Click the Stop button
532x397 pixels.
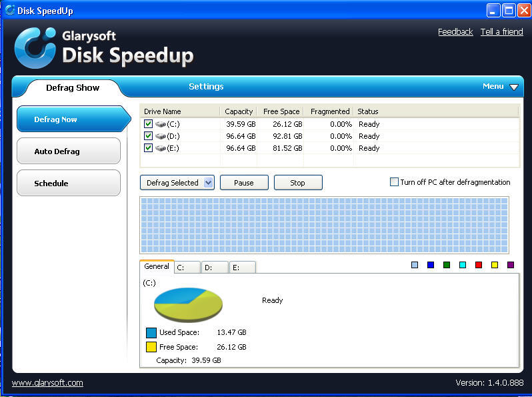(x=298, y=183)
